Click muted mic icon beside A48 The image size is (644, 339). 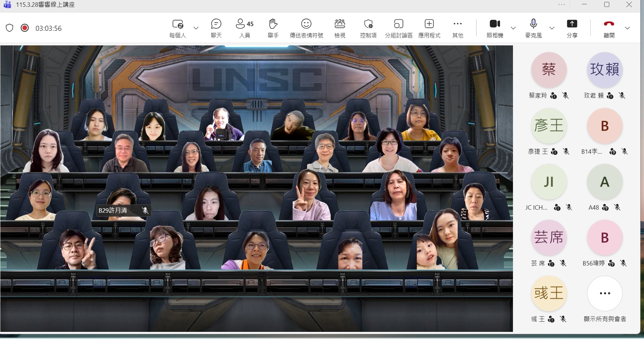coord(617,207)
